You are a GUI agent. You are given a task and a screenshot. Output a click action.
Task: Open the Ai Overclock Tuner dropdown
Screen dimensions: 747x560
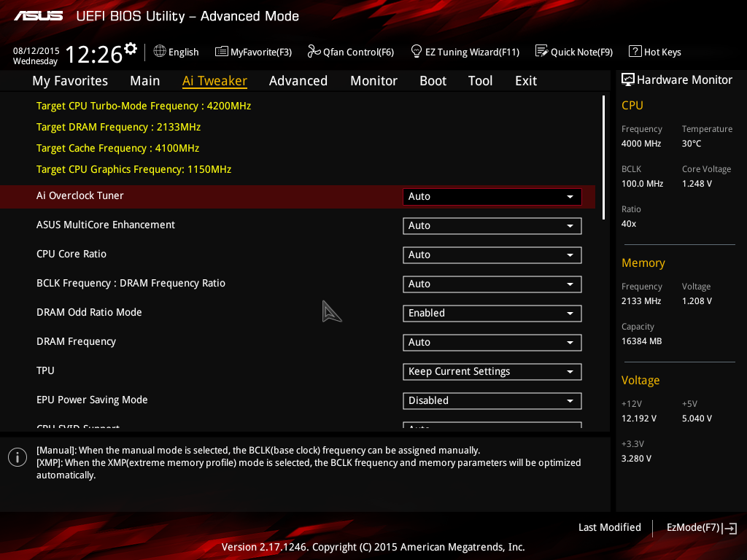(x=492, y=197)
